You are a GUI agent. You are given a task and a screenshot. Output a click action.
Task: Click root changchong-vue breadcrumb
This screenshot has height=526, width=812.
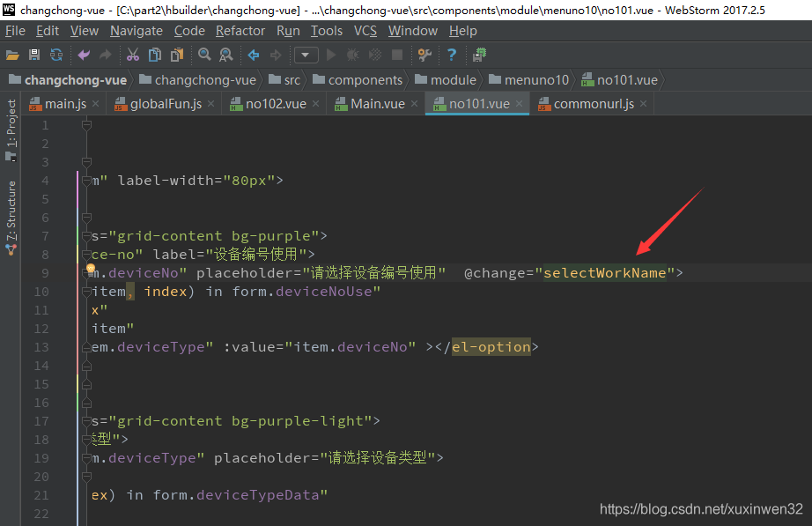point(68,80)
